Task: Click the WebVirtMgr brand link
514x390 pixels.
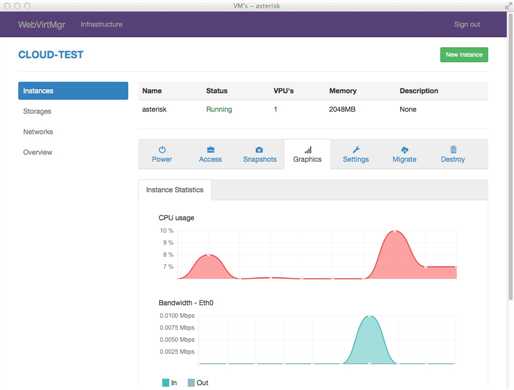Action: (42, 24)
